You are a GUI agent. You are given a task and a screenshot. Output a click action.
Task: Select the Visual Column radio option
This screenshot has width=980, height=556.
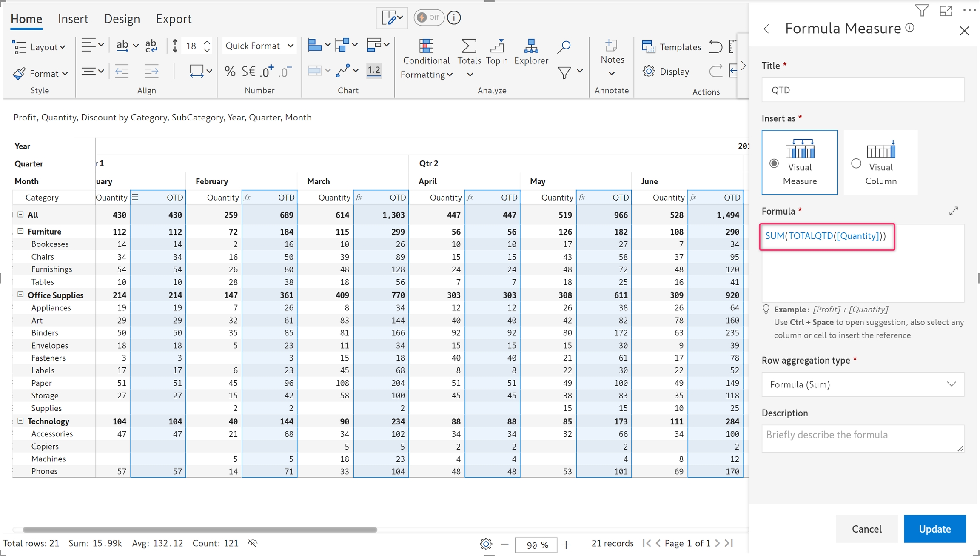click(856, 163)
